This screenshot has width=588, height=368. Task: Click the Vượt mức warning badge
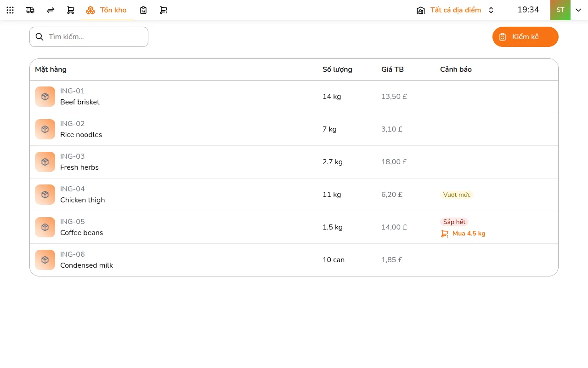pos(457,195)
